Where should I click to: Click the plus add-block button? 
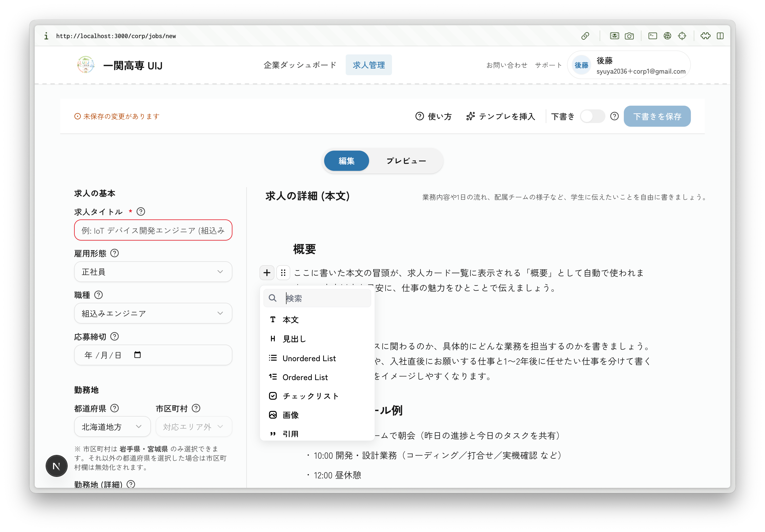pos(267,273)
